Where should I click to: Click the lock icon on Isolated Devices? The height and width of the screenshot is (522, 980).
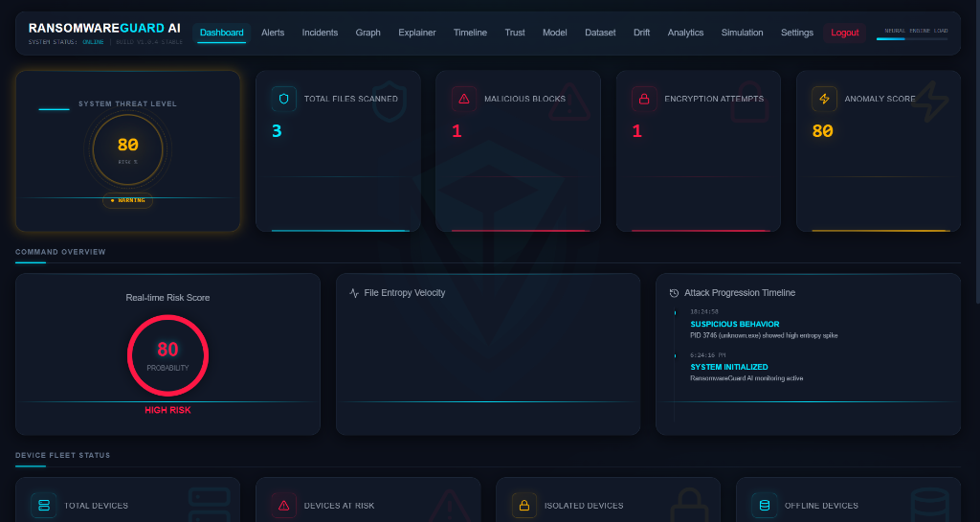point(524,505)
